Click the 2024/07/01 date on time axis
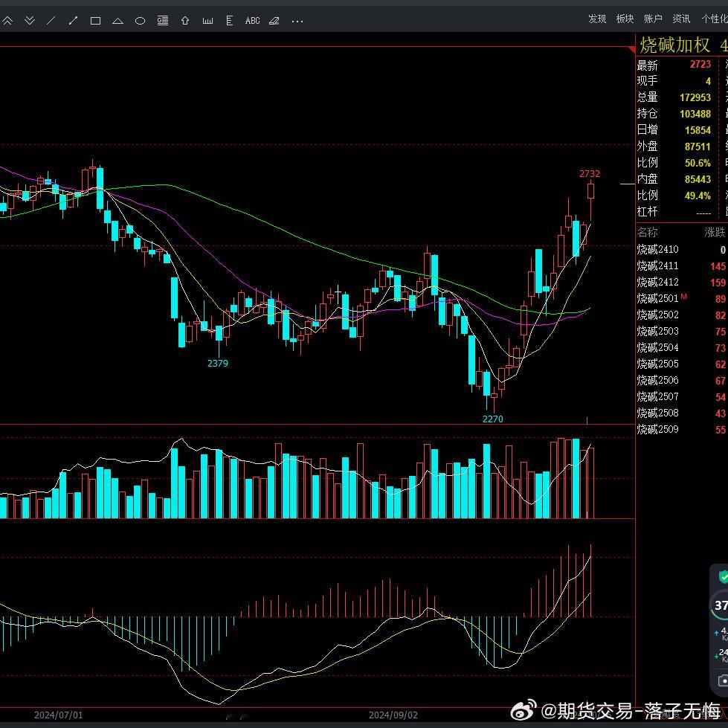The height and width of the screenshot is (728, 728). tap(59, 715)
